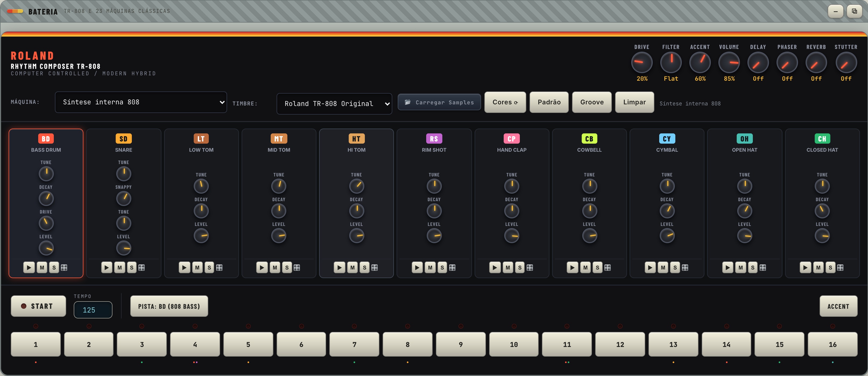
Task: Click the Carregar Samples button
Action: tap(439, 102)
